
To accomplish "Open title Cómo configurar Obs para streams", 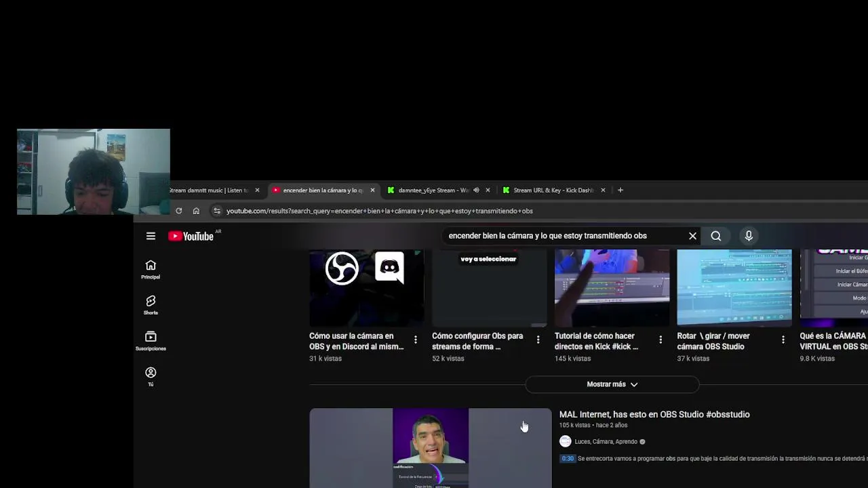I will click(x=477, y=341).
